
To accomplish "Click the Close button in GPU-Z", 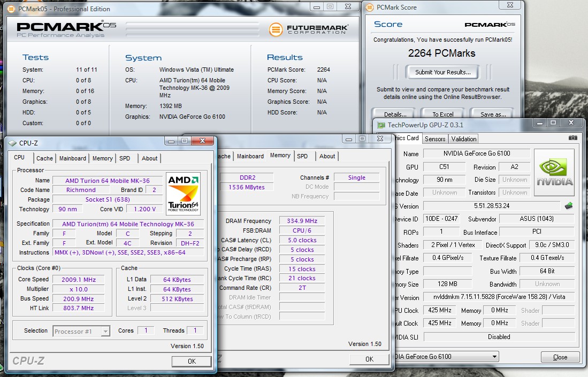I will click(x=560, y=357).
